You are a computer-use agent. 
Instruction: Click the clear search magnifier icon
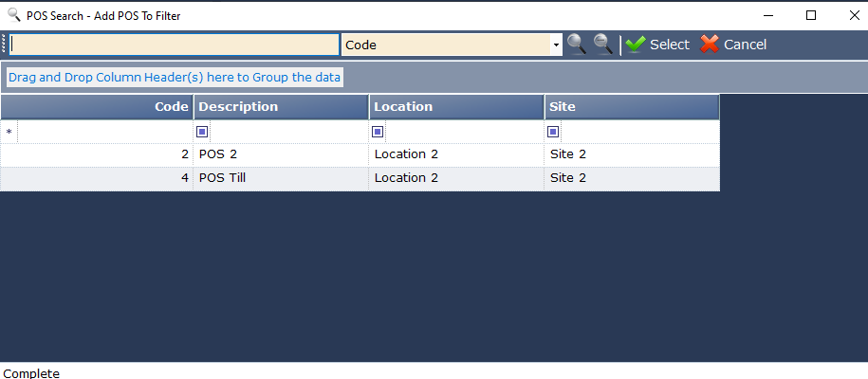click(602, 45)
